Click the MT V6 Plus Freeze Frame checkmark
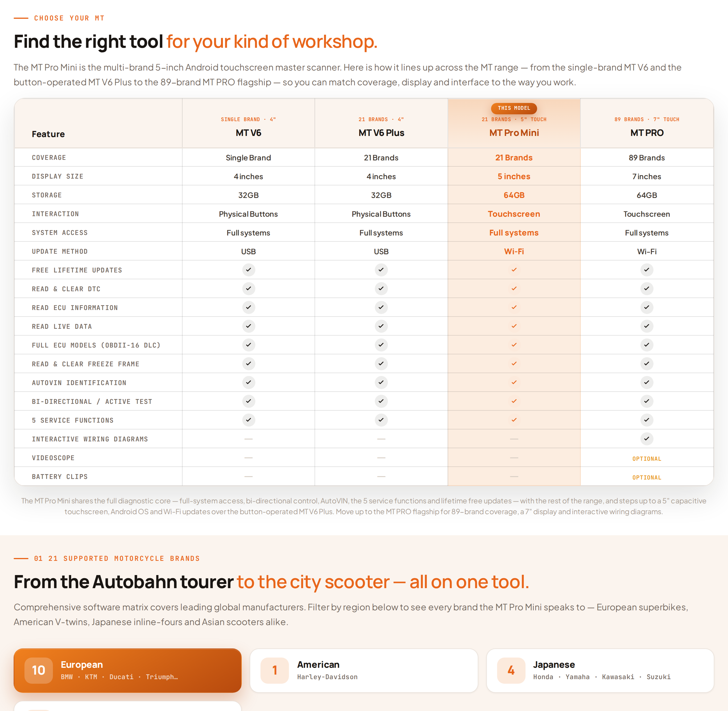 [381, 363]
